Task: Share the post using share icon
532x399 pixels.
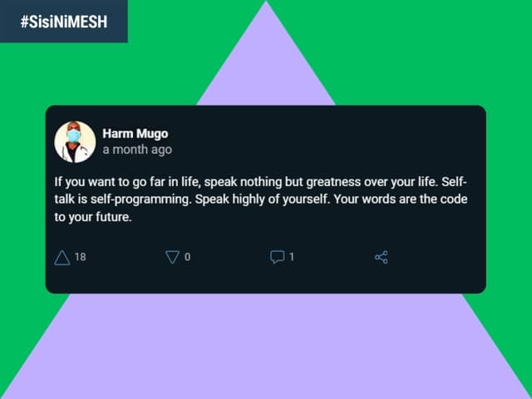Action: tap(382, 258)
